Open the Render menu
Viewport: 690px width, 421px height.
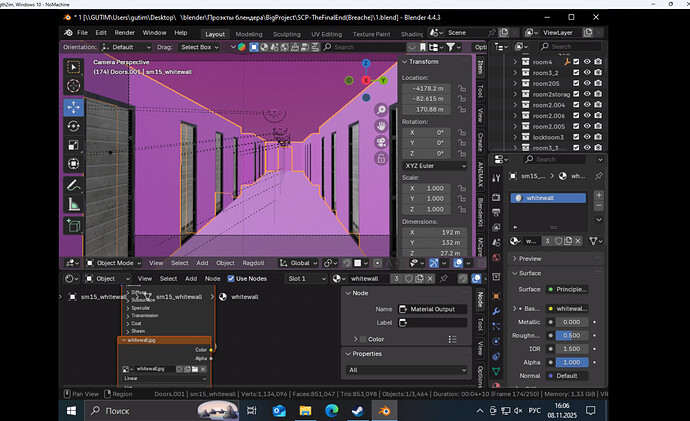125,33
